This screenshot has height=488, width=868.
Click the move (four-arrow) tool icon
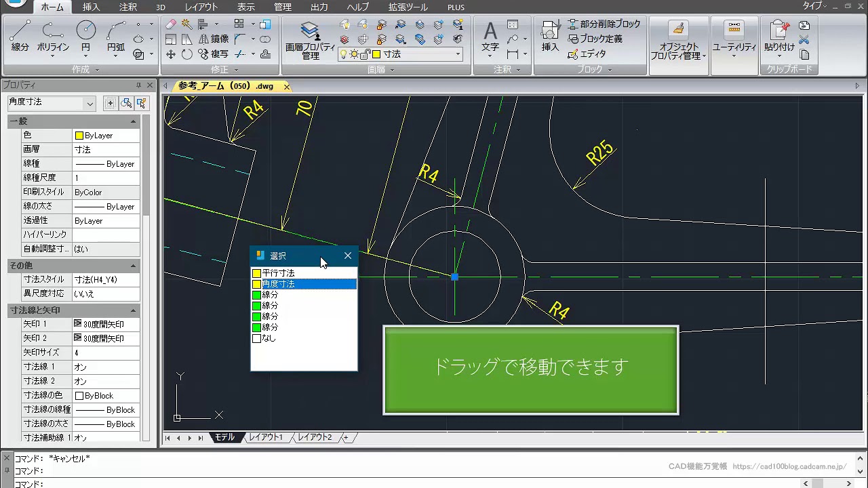tap(171, 54)
